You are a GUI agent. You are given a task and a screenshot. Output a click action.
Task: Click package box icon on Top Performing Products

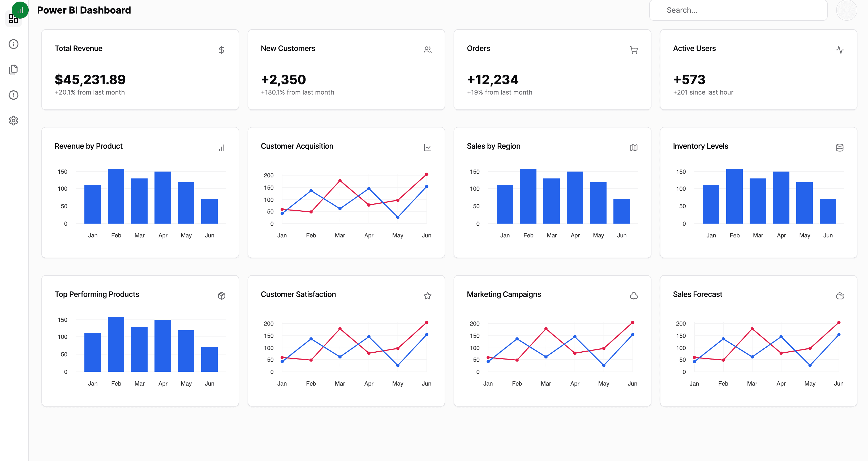[x=221, y=296]
